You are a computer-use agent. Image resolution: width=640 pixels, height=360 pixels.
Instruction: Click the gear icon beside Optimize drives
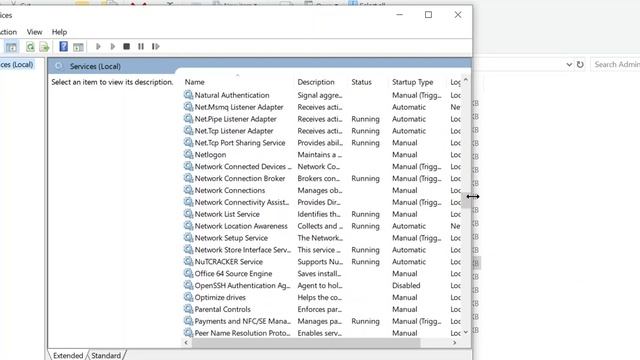coord(188,297)
